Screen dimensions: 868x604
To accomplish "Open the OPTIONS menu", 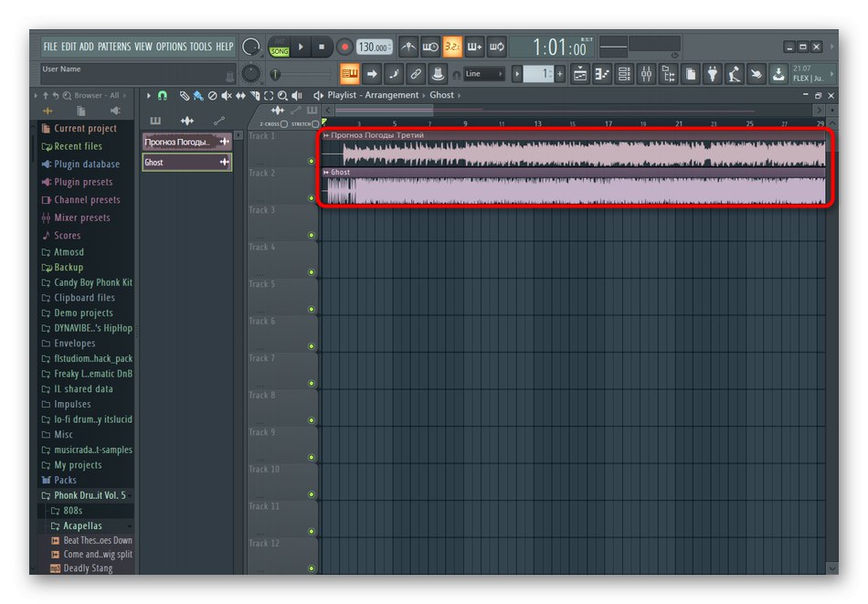I will coord(171,47).
